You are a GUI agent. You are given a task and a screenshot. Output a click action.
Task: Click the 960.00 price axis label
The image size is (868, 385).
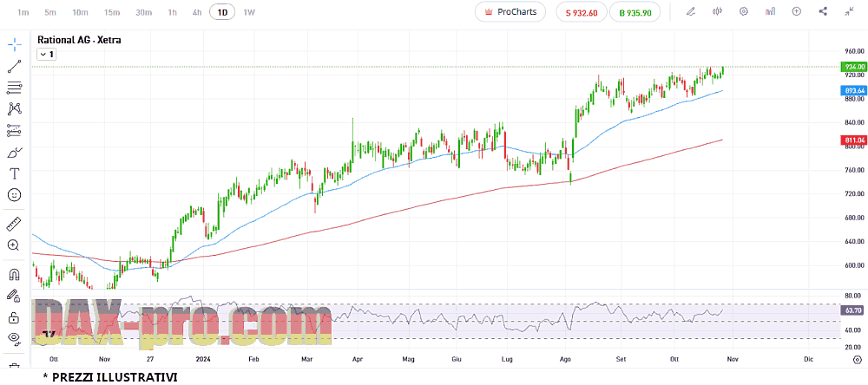(x=855, y=51)
